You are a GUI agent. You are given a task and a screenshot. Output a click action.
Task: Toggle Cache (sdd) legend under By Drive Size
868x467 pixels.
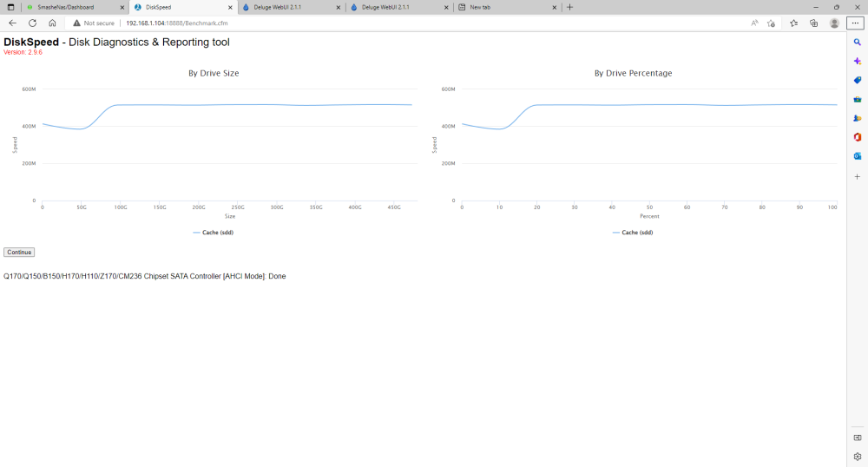214,233
